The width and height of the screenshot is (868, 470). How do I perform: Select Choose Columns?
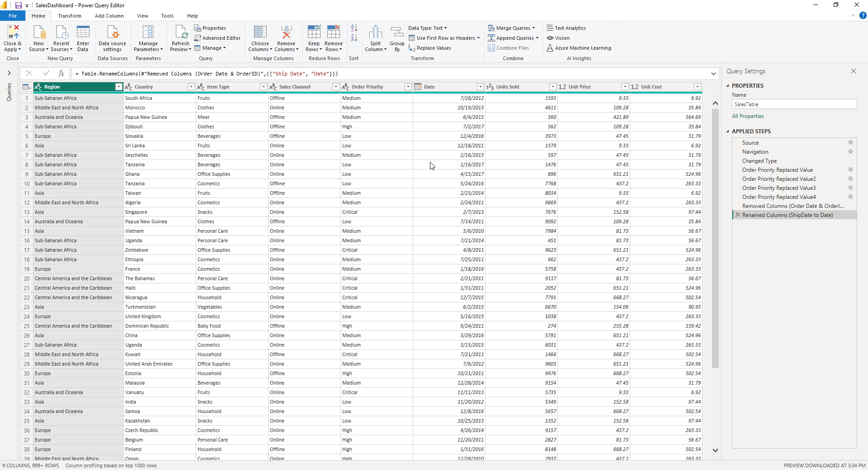260,38
